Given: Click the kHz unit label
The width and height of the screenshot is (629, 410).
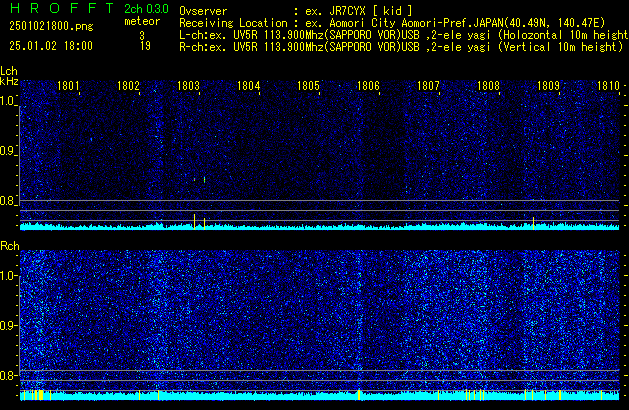Looking at the screenshot, I should coord(9,81).
